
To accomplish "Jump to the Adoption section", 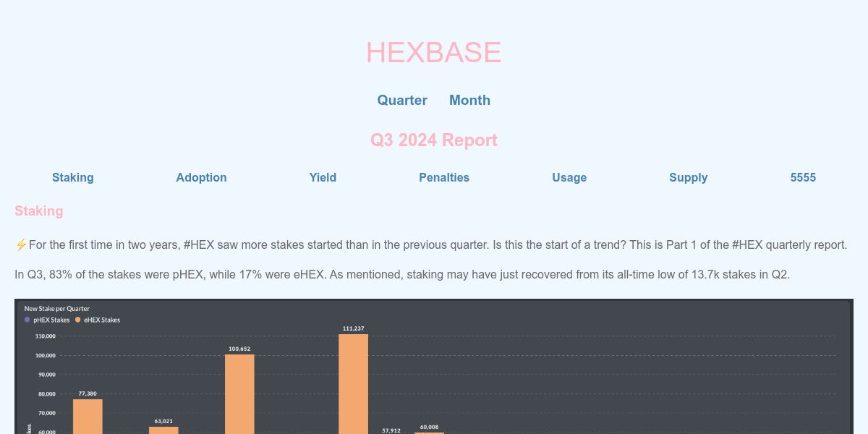I will tap(201, 178).
